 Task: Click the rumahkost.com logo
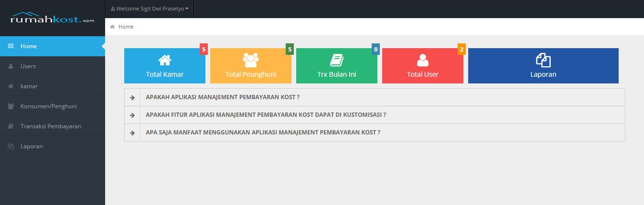click(x=52, y=18)
